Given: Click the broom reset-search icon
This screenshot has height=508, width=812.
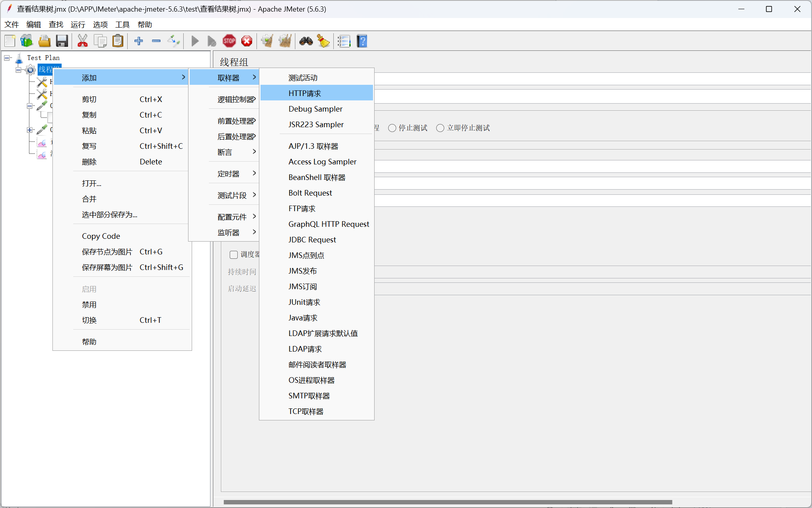Looking at the screenshot, I should pos(323,41).
